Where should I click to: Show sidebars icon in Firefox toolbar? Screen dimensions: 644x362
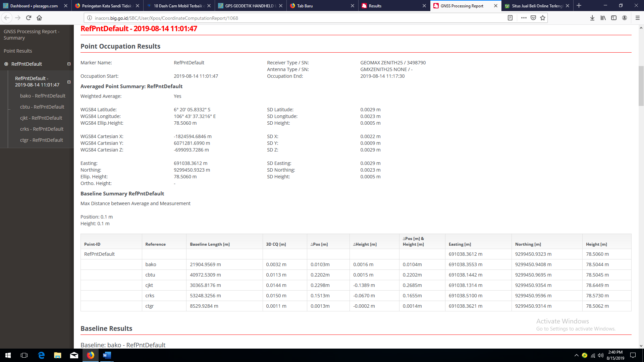(x=614, y=18)
